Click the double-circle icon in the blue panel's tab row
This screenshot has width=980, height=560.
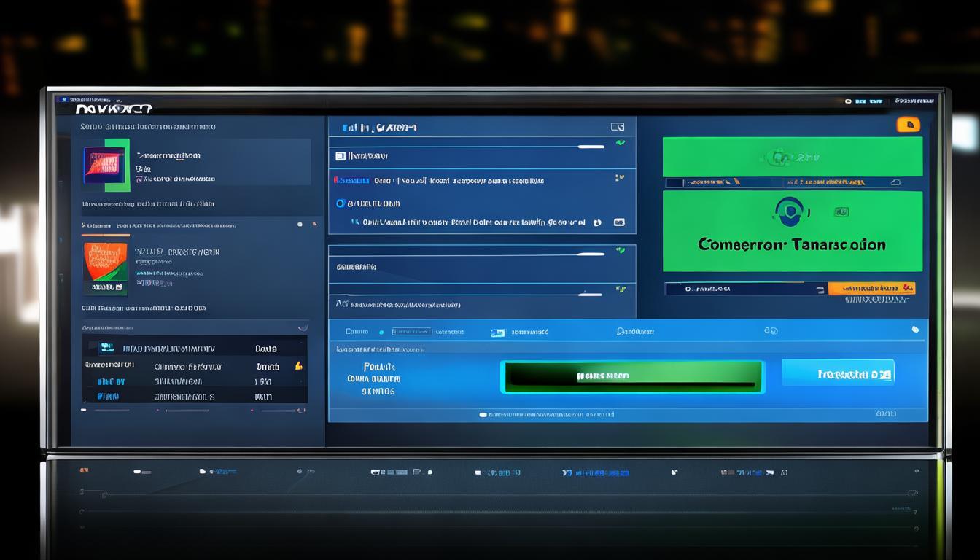pyautogui.click(x=771, y=331)
